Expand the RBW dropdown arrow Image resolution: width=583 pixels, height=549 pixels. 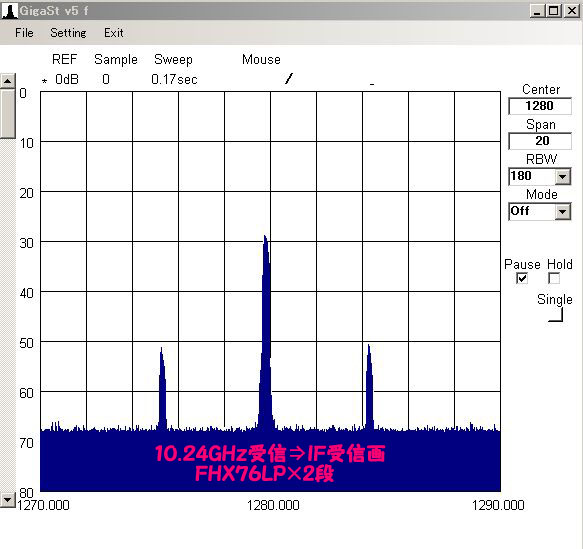click(x=563, y=177)
